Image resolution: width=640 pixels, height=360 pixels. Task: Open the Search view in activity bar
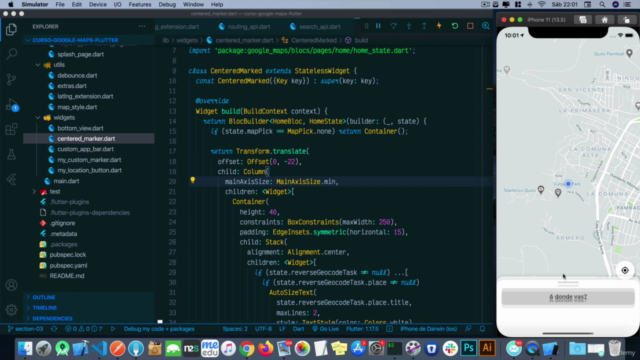11,53
